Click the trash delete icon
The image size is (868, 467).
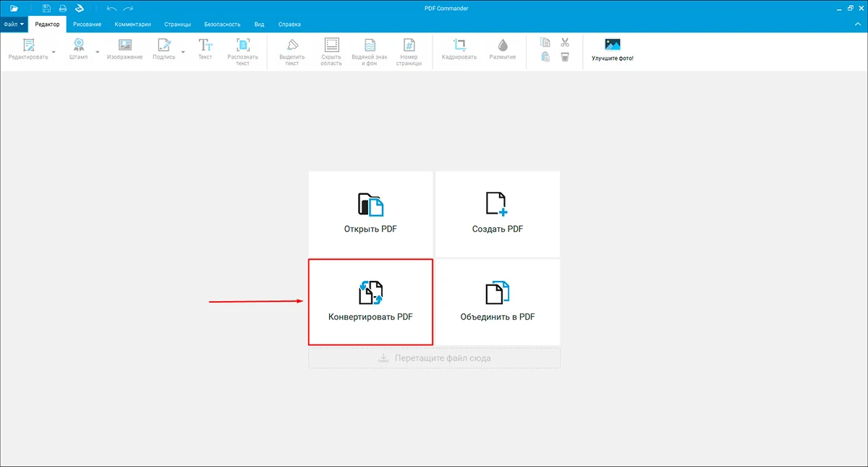point(565,57)
